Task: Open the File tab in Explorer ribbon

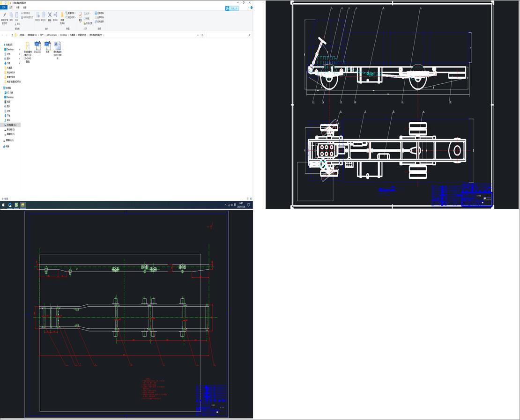Action: (4, 7)
